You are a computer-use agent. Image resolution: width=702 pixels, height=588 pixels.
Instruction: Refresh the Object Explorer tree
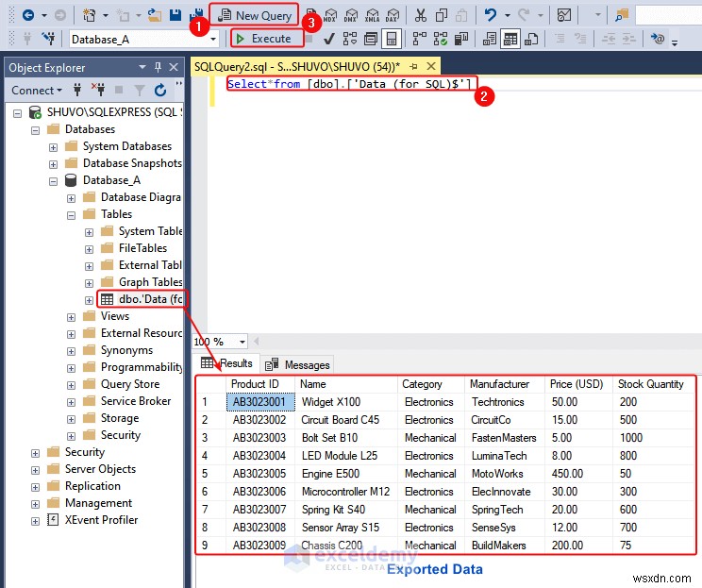[160, 91]
